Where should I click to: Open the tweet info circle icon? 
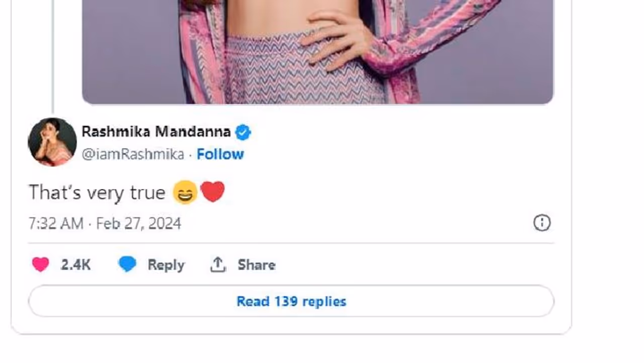tap(542, 223)
